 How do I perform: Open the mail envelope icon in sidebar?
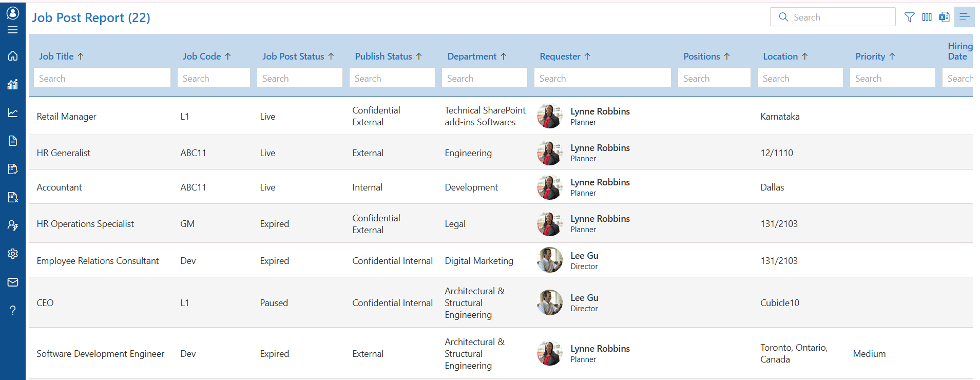pyautogui.click(x=13, y=282)
